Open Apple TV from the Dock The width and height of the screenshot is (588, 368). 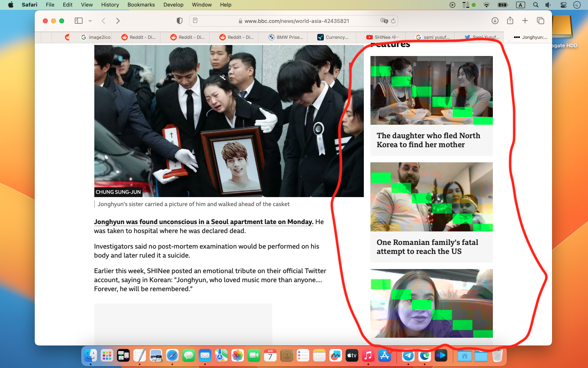click(352, 355)
